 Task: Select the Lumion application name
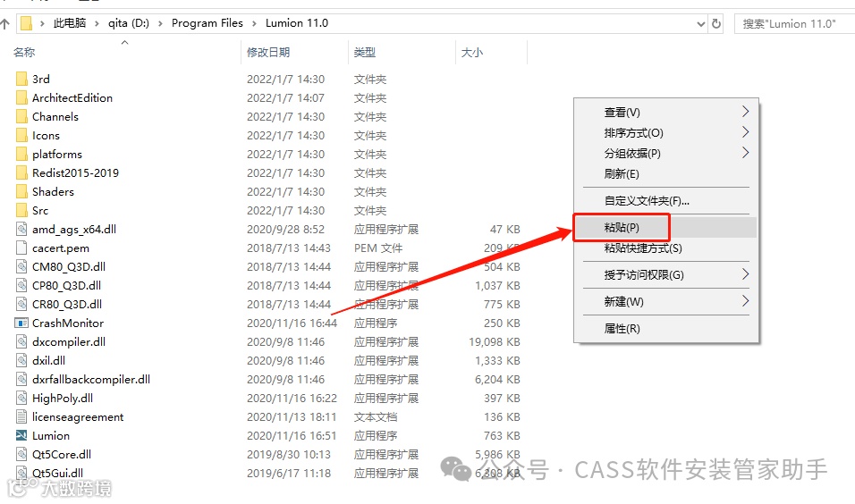[51, 436]
